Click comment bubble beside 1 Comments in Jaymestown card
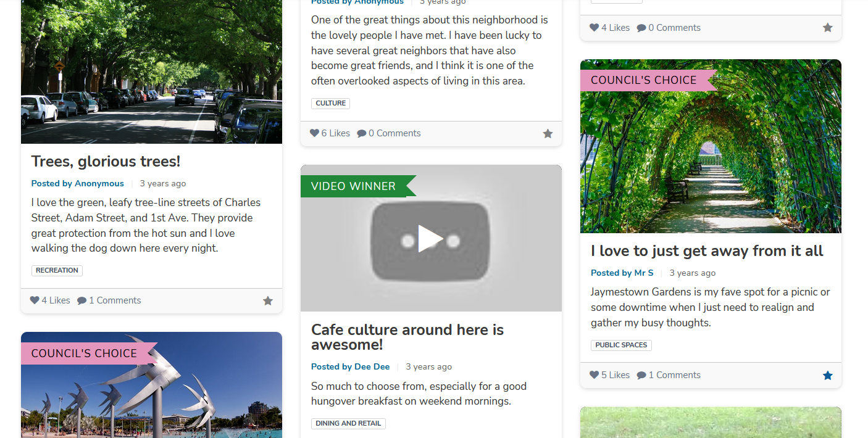Image resolution: width=868 pixels, height=438 pixels. (x=641, y=375)
